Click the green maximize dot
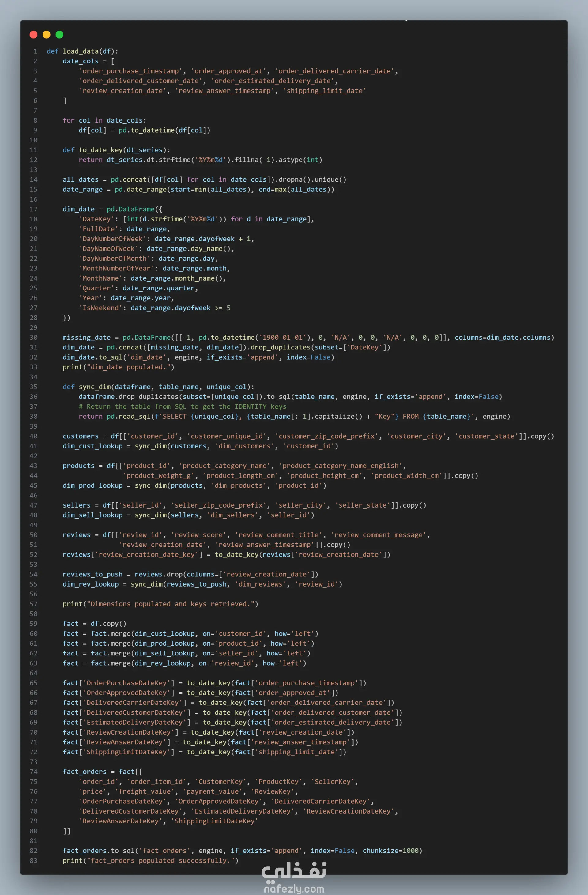Screen dimensions: 588x895 [x=59, y=35]
